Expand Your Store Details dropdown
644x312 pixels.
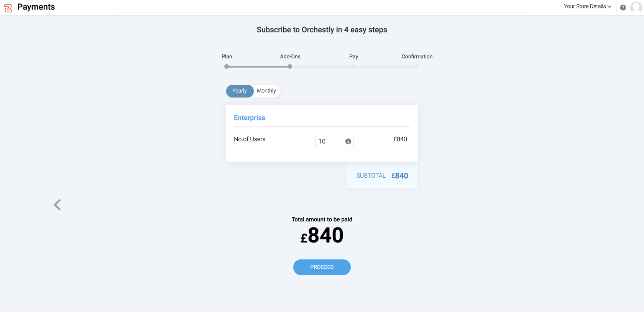[x=587, y=7]
